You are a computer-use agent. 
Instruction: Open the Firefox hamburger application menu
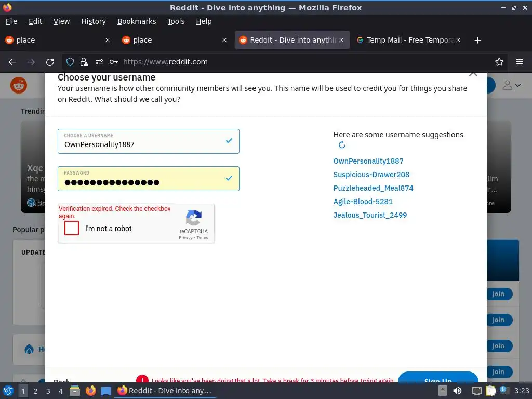pos(520,62)
